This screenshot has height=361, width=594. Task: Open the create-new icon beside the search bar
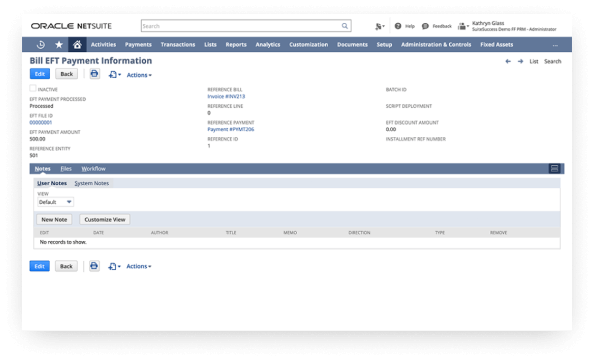click(379, 26)
